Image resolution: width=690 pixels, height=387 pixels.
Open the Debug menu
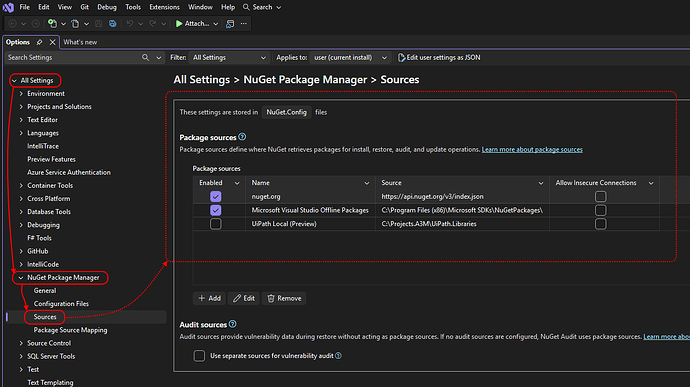107,7
